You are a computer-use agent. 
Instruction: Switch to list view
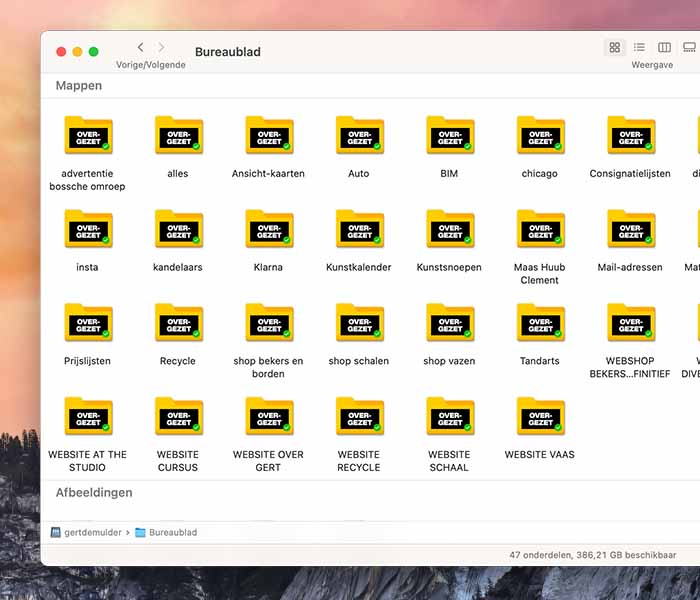tap(639, 48)
